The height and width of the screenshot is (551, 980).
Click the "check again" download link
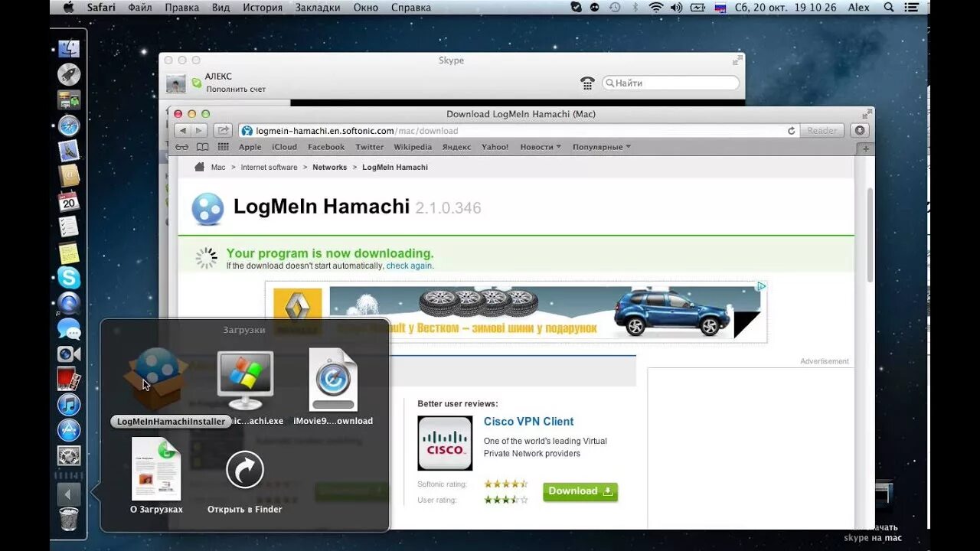tap(409, 266)
